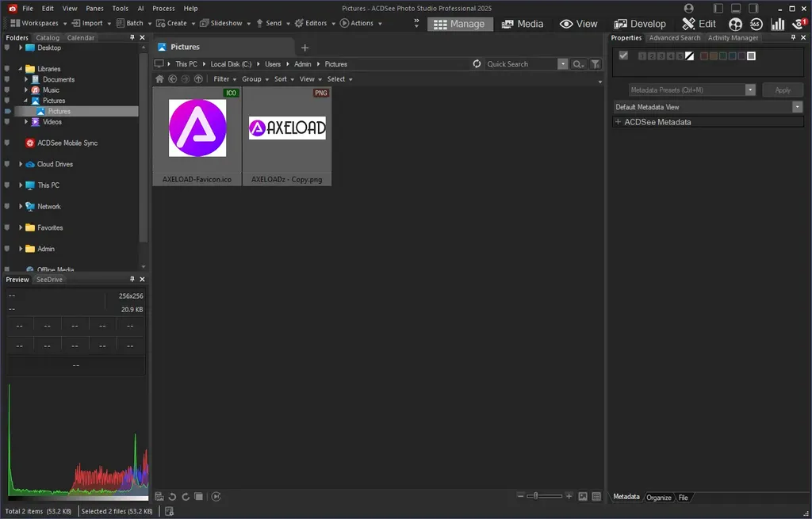Viewport: 812px width, 519px height.
Task: Select the AXELOAD-Favicon.ico thumbnail
Action: pyautogui.click(x=197, y=136)
